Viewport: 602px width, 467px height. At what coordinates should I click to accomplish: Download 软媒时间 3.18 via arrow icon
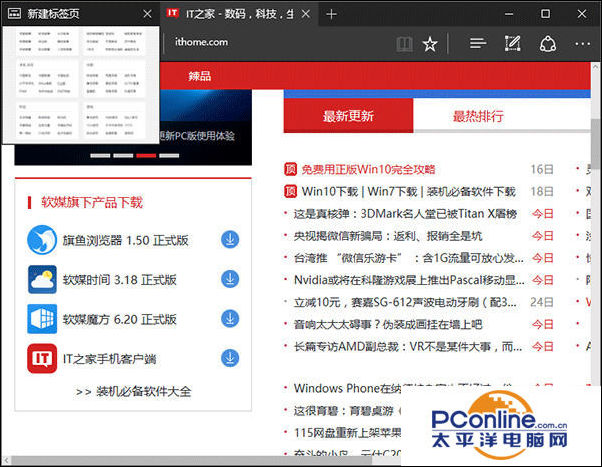pos(230,279)
